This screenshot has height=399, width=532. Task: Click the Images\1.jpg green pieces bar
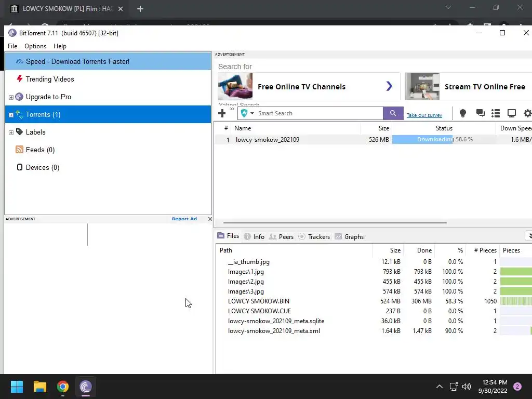coord(516,271)
